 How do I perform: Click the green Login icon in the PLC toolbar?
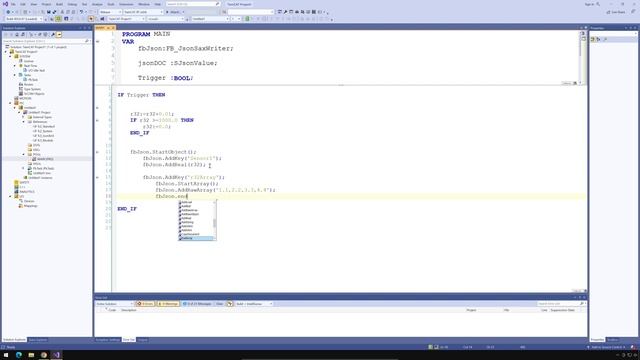(247, 19)
